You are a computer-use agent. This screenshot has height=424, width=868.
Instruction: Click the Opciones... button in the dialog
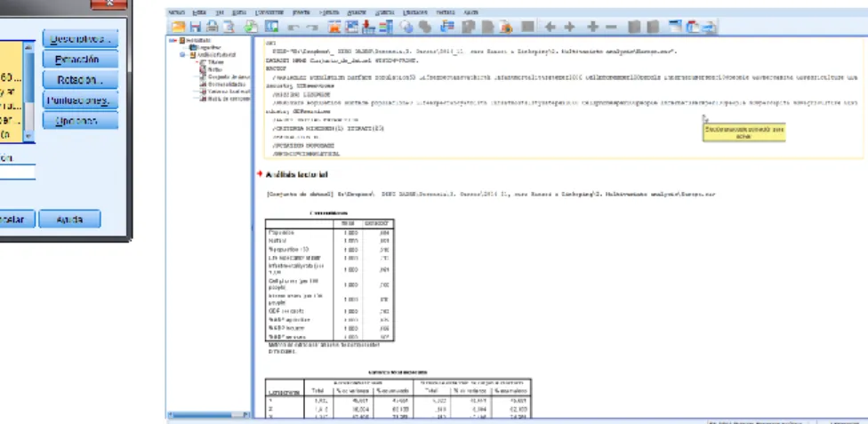[x=80, y=121]
